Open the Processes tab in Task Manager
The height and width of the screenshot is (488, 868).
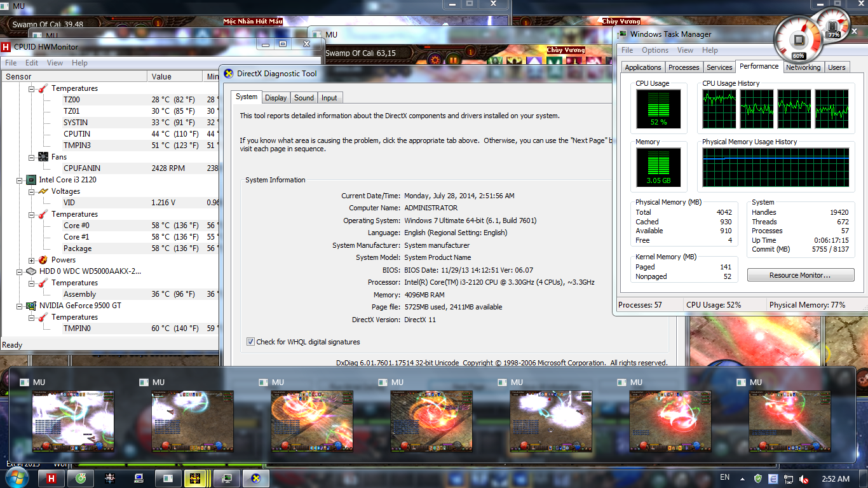tap(684, 67)
